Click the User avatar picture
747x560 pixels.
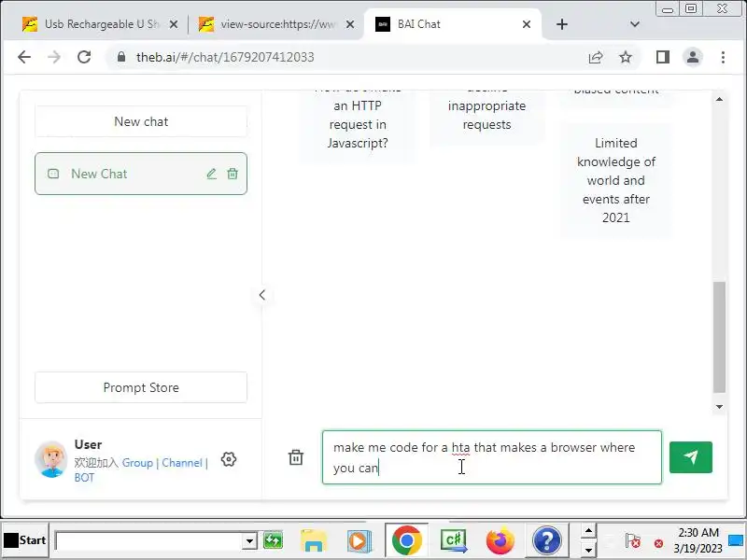(51, 459)
